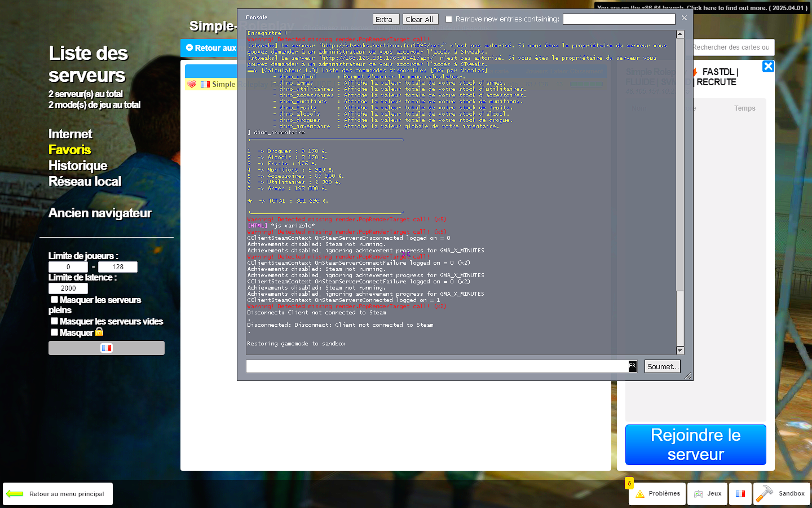Click console scrollbar down arrow
The width and height of the screenshot is (812, 508).
[x=680, y=351]
